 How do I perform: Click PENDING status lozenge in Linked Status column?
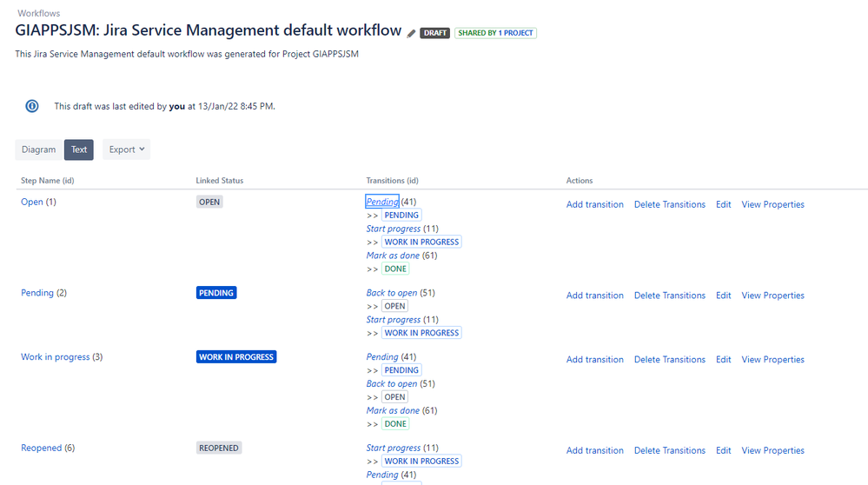pyautogui.click(x=216, y=293)
